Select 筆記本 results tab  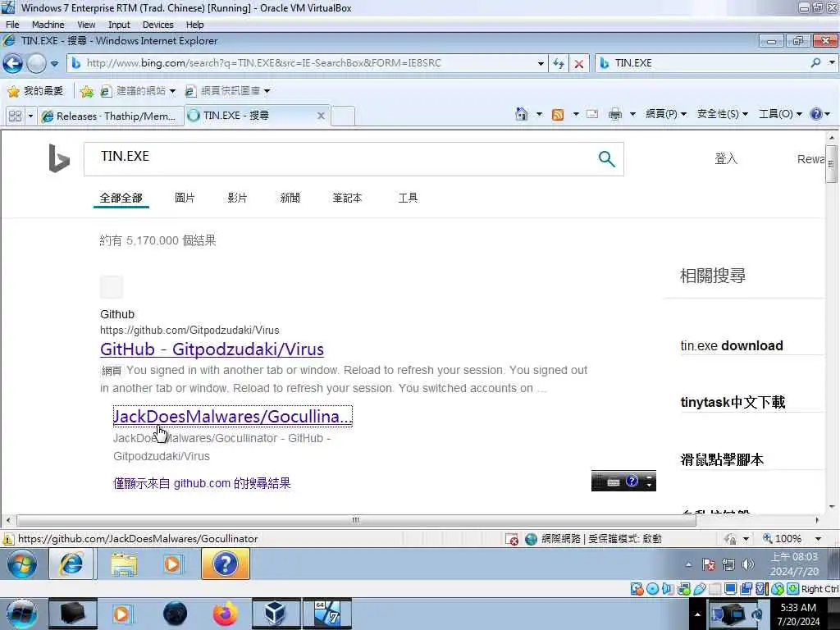pos(347,198)
